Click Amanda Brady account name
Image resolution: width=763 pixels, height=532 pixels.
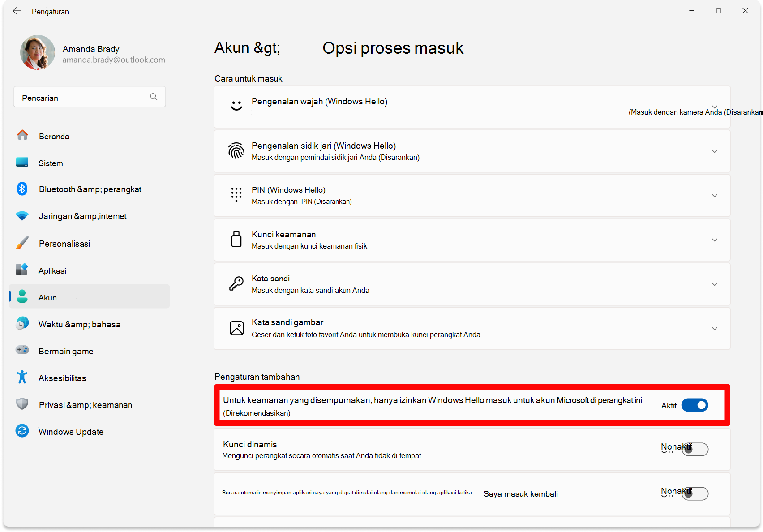click(91, 49)
